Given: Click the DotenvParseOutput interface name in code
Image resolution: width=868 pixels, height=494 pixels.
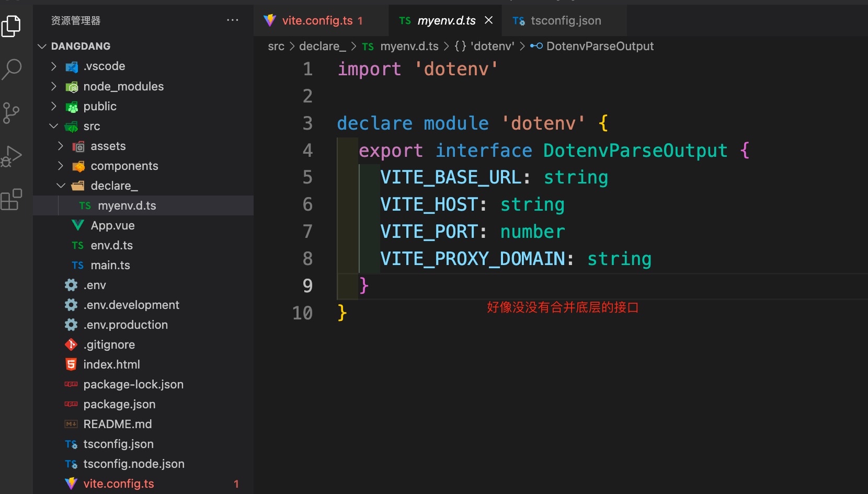Looking at the screenshot, I should pos(635,151).
